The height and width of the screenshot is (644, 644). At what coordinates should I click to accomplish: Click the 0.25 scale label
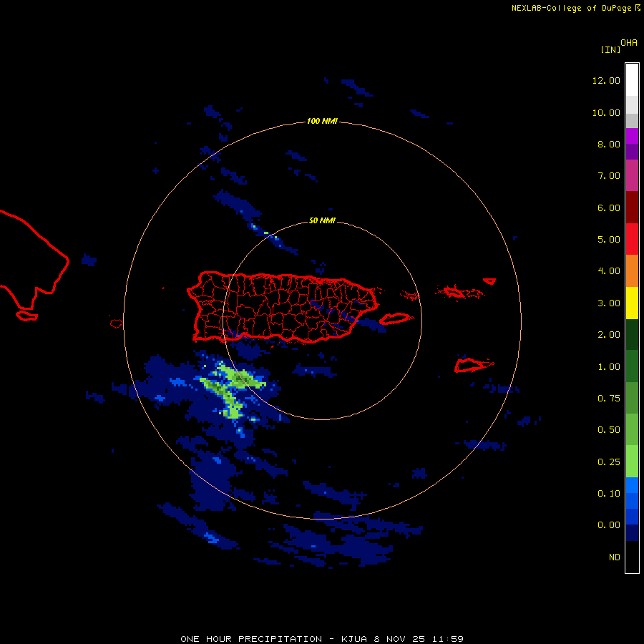click(609, 462)
